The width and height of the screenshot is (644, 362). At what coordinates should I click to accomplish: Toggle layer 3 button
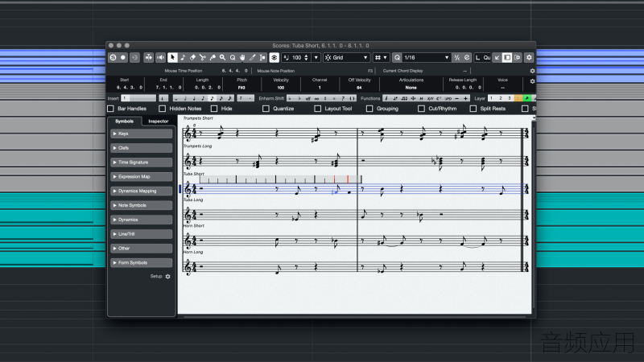click(x=510, y=98)
